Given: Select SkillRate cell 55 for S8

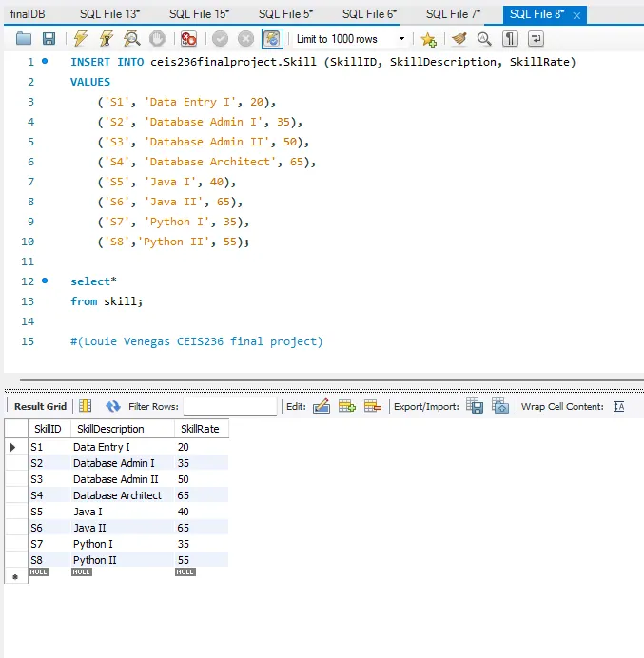Looking at the screenshot, I should tap(202, 560).
